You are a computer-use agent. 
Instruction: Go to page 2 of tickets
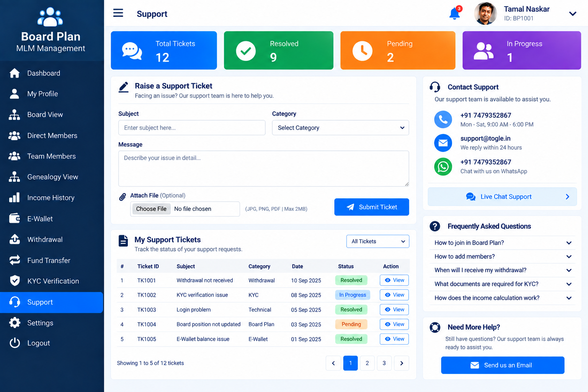tap(367, 363)
